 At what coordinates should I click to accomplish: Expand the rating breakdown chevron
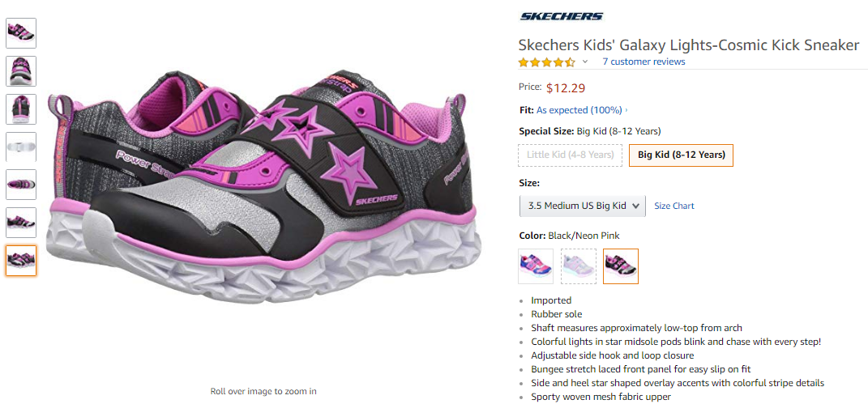tap(585, 62)
